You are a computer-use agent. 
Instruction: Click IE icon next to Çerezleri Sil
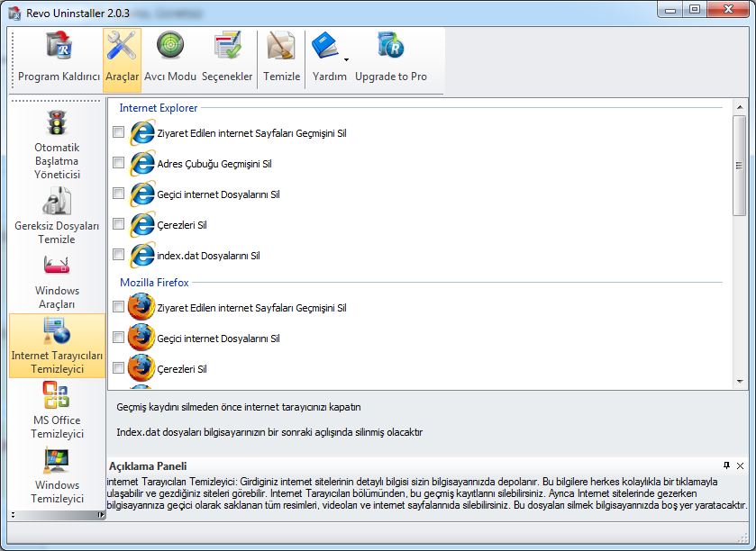142,224
